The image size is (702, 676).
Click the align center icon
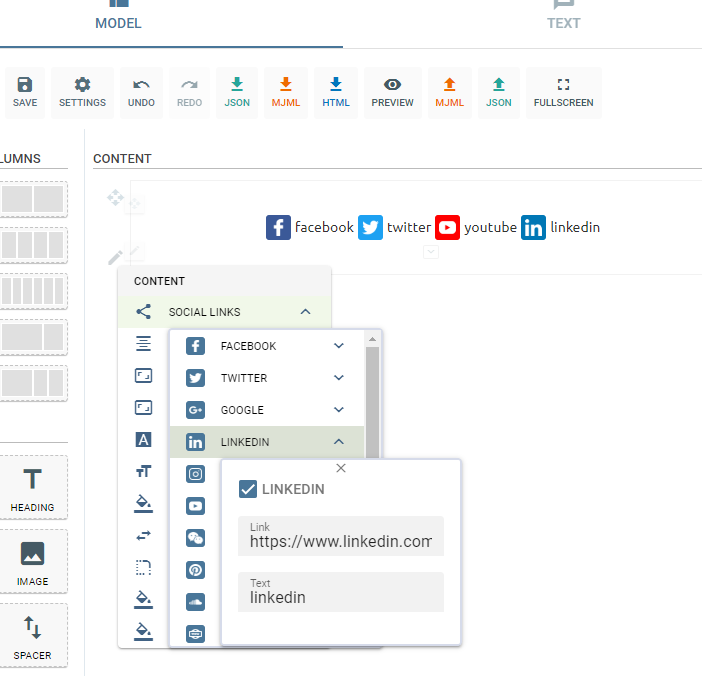(x=143, y=343)
